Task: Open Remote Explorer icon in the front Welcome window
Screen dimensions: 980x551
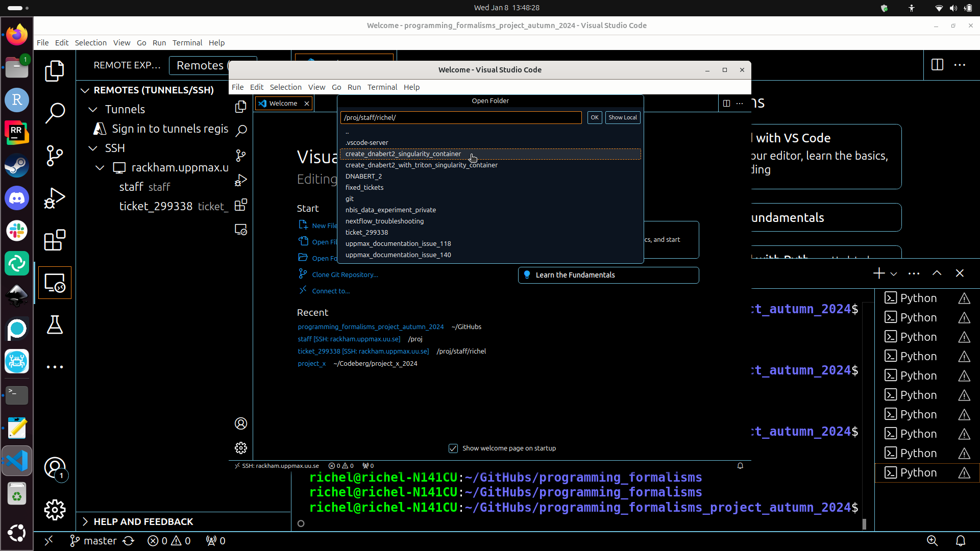Action: (x=241, y=230)
